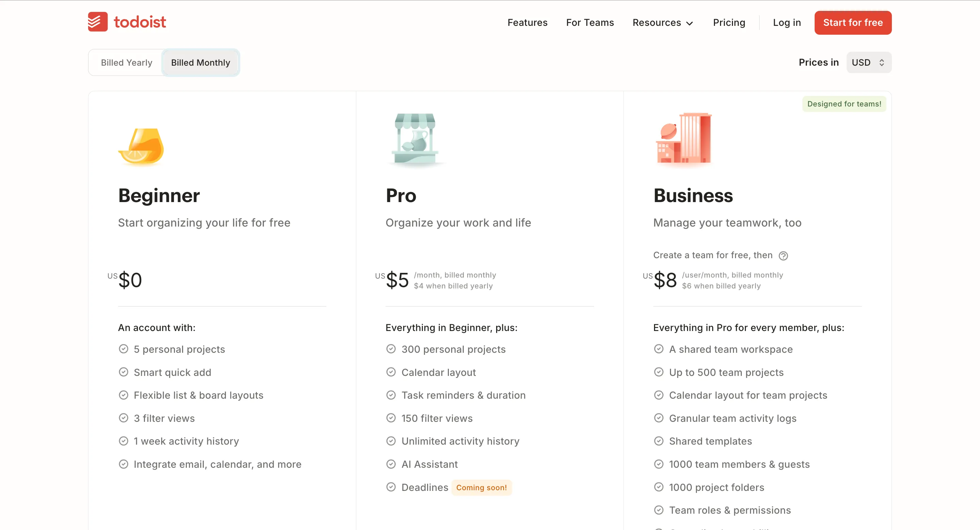Click the 'Coming soon!' badge next to Deadlines

[x=481, y=487]
